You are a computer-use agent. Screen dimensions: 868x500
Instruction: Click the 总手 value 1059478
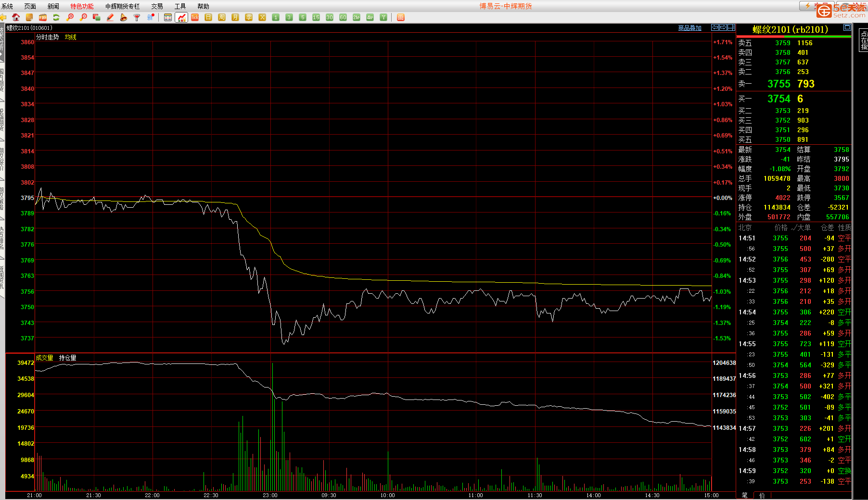(777, 178)
